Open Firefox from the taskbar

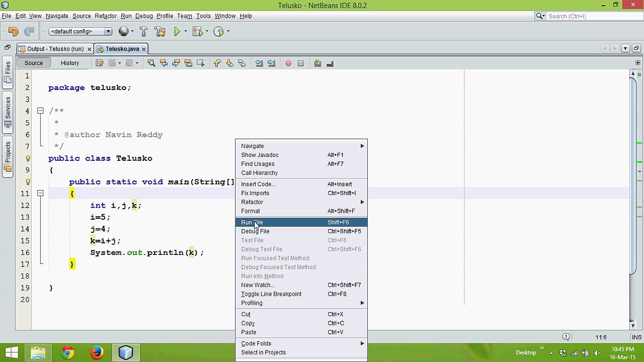pos(96,353)
